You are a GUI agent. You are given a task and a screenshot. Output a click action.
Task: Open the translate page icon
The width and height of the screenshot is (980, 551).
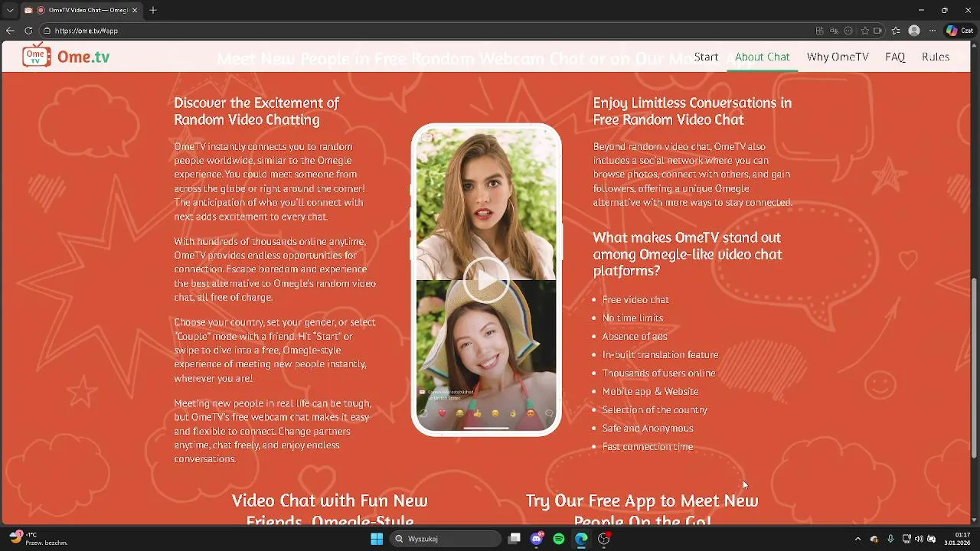point(834,31)
